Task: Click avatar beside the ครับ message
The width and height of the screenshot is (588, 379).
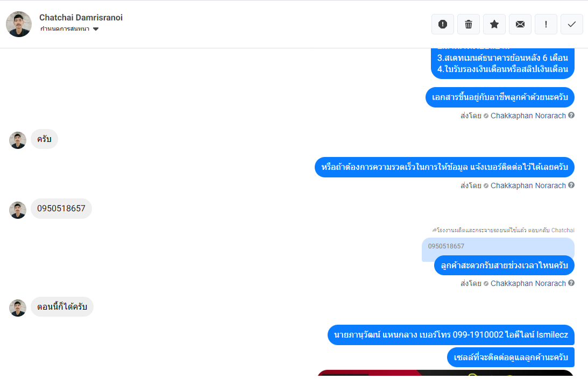Action: click(x=18, y=140)
